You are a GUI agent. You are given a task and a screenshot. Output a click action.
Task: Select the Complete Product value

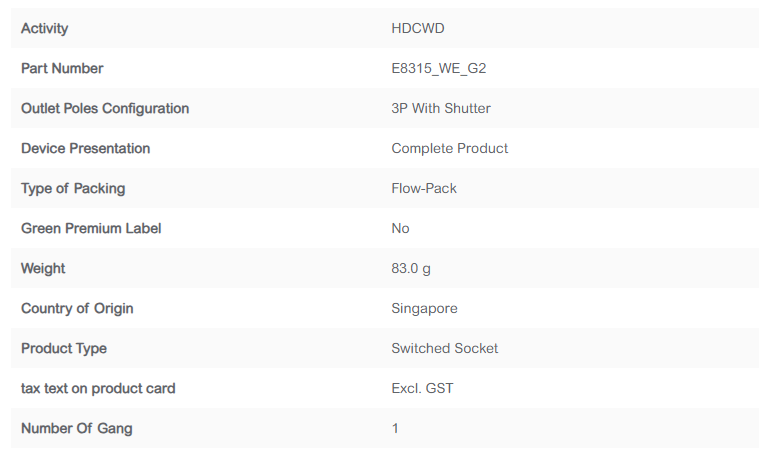pyautogui.click(x=450, y=148)
